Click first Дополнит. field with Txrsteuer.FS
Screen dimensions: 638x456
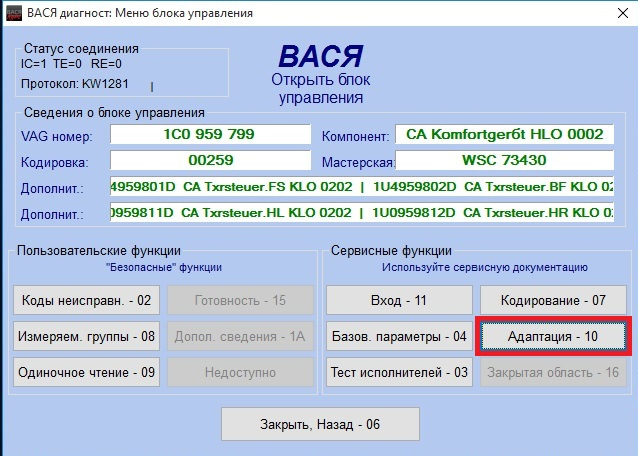click(362, 186)
